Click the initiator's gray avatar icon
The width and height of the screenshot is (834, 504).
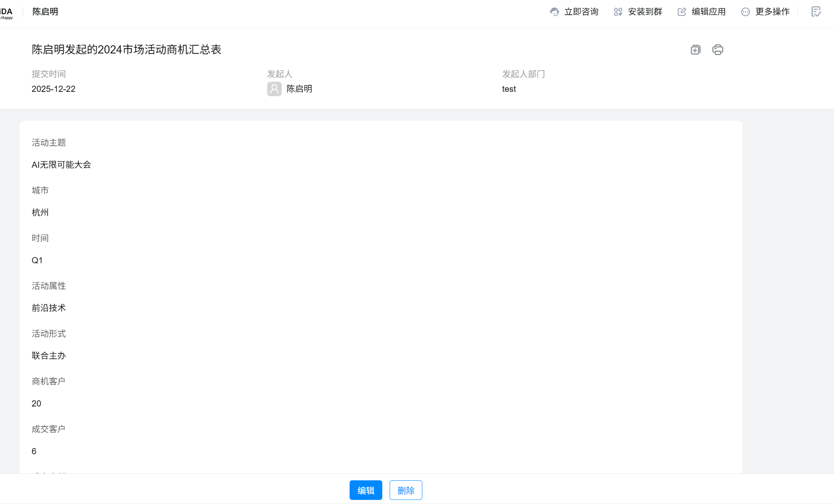[274, 89]
